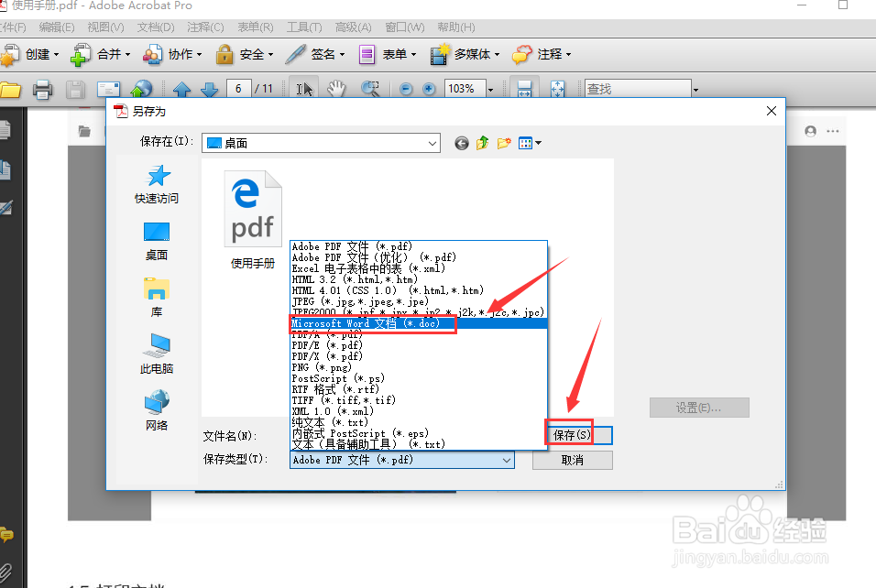
Task: Choose 纯文本 (*.txt) file type
Action: coord(419,422)
